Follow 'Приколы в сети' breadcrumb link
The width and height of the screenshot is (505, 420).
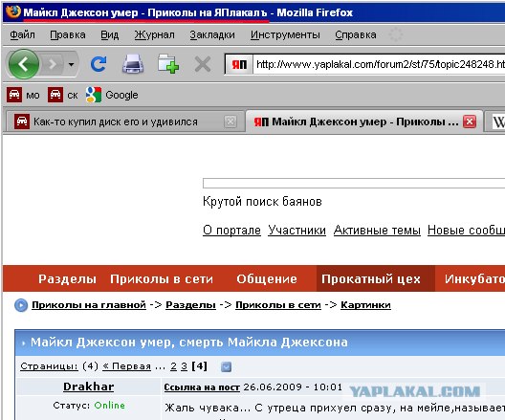278,305
